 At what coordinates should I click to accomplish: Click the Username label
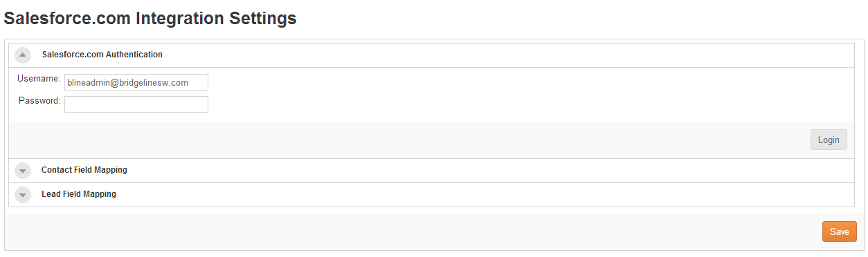[x=39, y=79]
